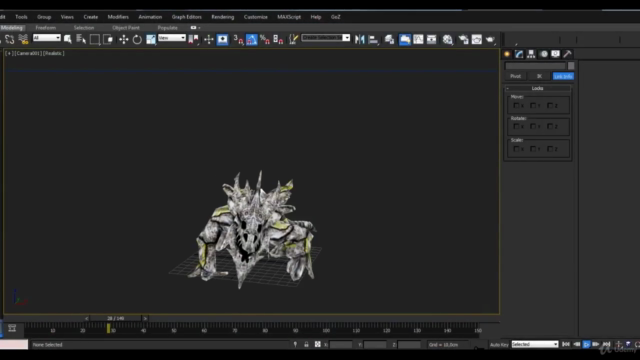Viewport: 640px width, 360px height.
Task: Open the Schematic View icon
Action: [x=431, y=39]
